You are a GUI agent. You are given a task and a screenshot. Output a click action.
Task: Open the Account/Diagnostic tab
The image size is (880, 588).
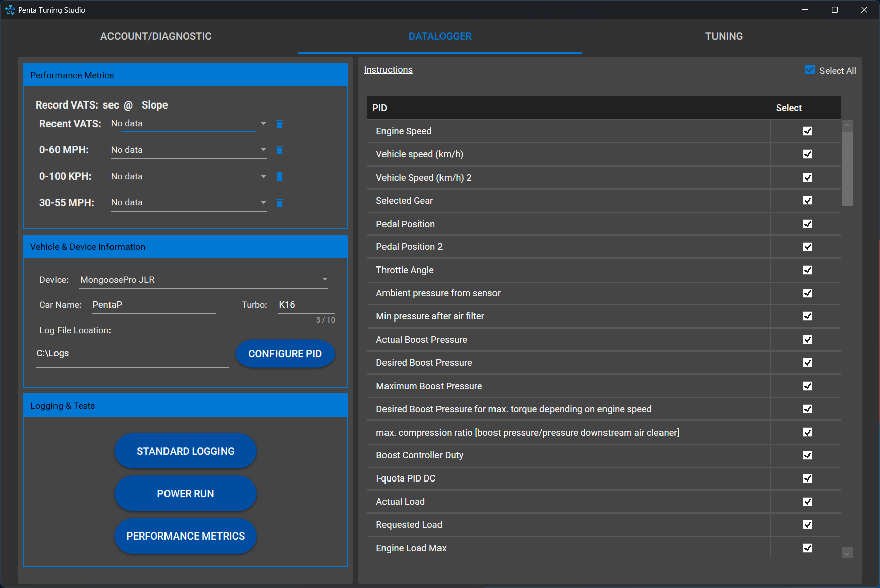pyautogui.click(x=156, y=36)
